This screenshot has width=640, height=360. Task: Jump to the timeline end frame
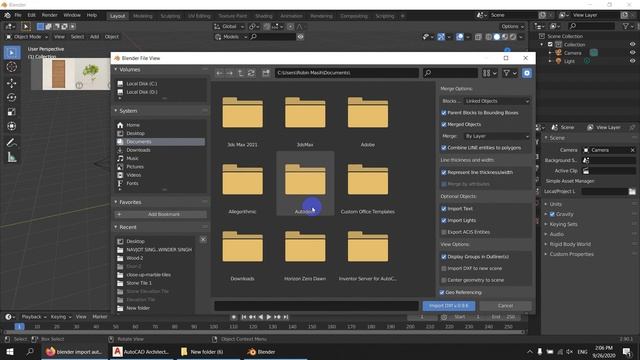286,317
